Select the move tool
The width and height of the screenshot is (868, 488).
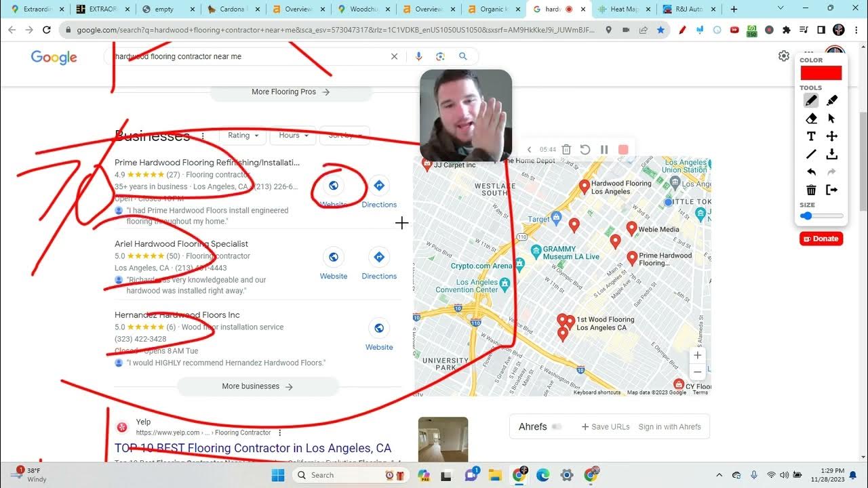click(x=832, y=136)
